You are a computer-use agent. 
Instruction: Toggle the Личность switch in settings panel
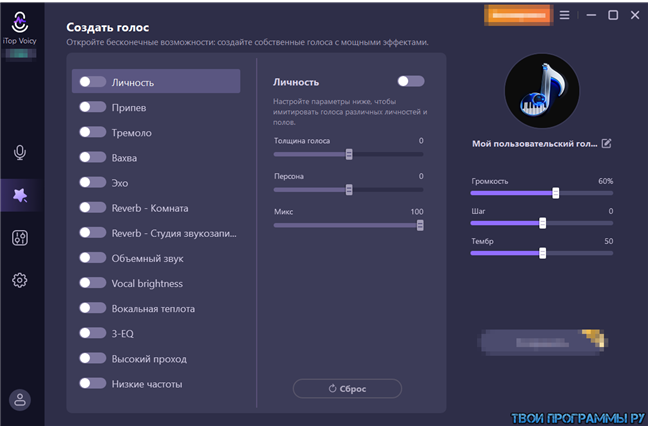(410, 81)
